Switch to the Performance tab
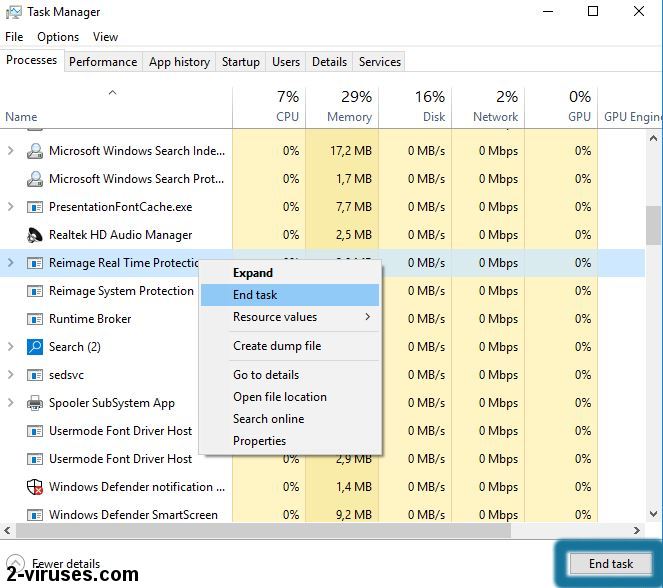Viewport: 663px width, 588px height. 103,61
